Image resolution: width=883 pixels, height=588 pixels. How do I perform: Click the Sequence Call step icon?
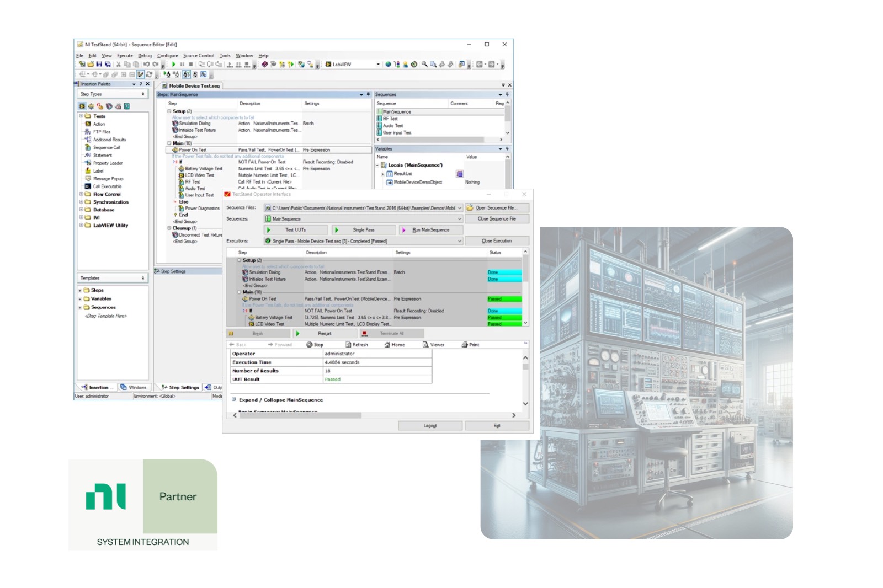(88, 147)
